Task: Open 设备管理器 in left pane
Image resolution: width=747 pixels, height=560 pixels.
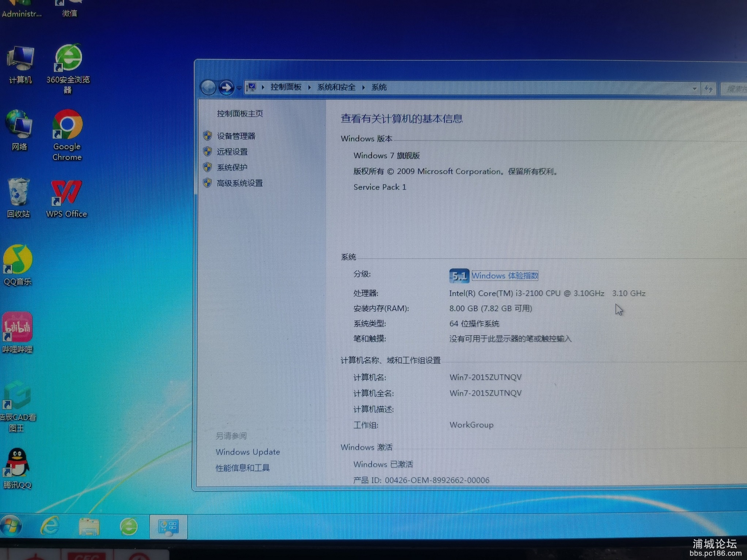Action: coord(236,136)
